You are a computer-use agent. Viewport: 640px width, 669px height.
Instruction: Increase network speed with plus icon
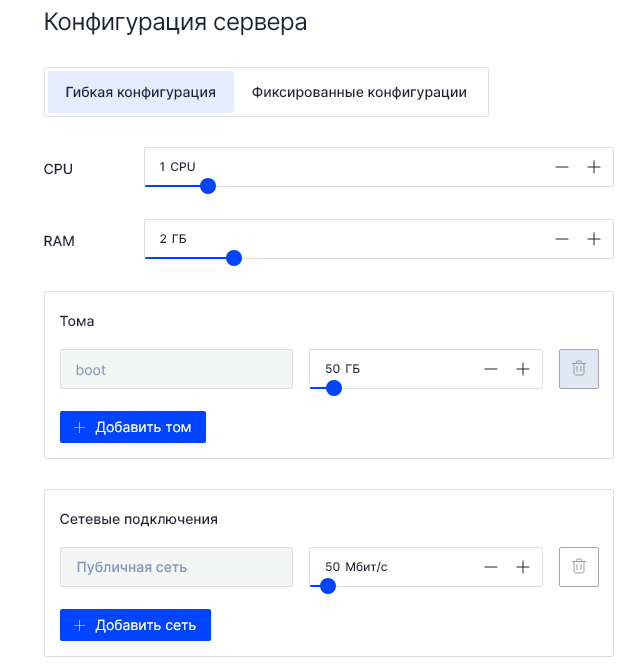[522, 567]
